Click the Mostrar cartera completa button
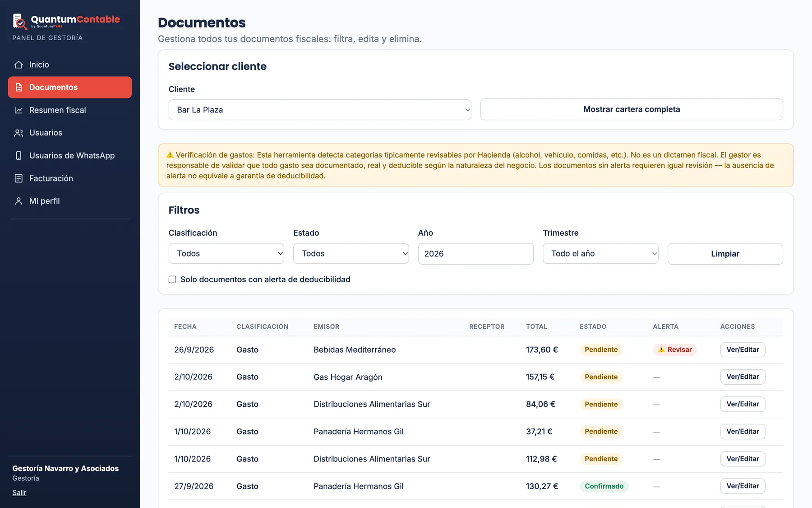The image size is (812, 508). coord(632,109)
